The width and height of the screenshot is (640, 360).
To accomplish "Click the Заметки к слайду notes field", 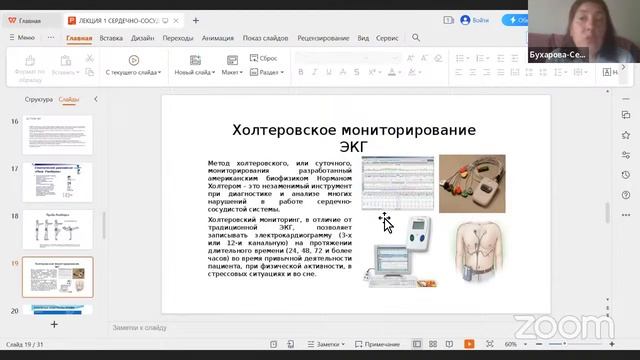I will [x=139, y=327].
